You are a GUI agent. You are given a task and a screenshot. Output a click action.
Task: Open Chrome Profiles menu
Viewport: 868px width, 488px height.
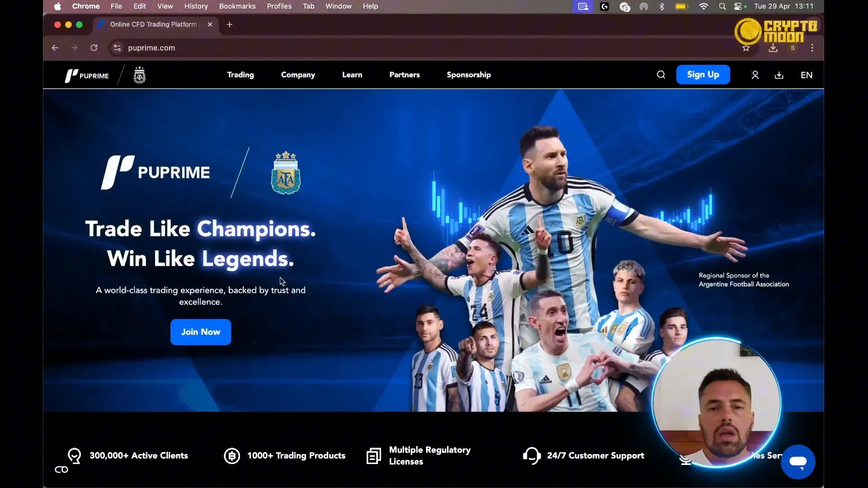click(x=279, y=6)
